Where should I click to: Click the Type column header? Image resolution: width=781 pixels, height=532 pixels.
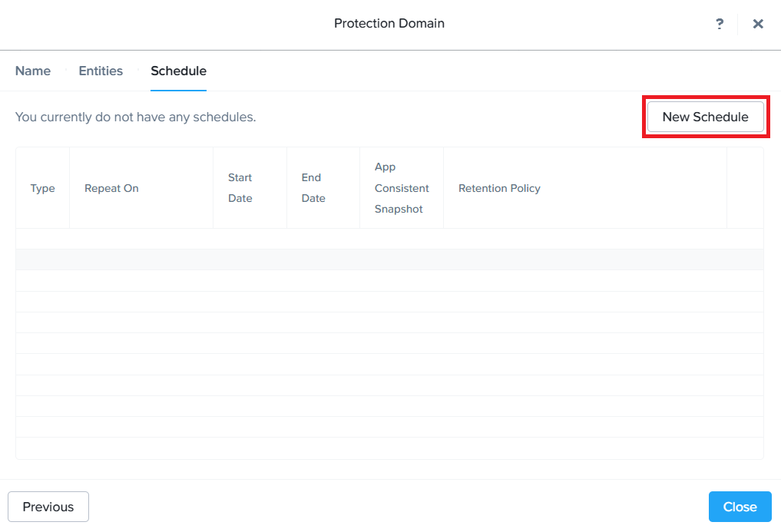[43, 188]
